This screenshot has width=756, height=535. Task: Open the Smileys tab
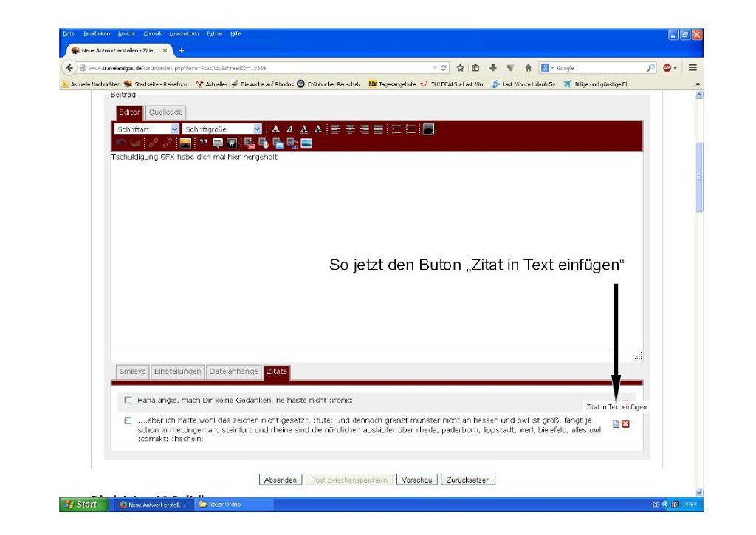coord(133,372)
